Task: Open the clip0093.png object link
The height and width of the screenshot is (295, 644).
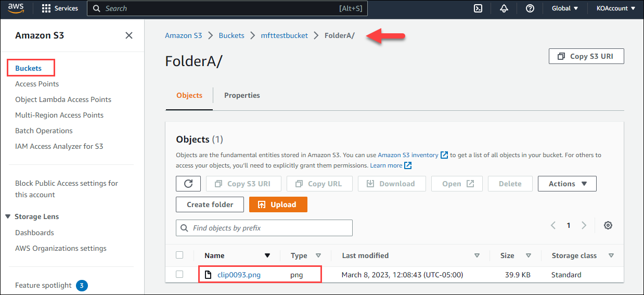Action: click(239, 275)
